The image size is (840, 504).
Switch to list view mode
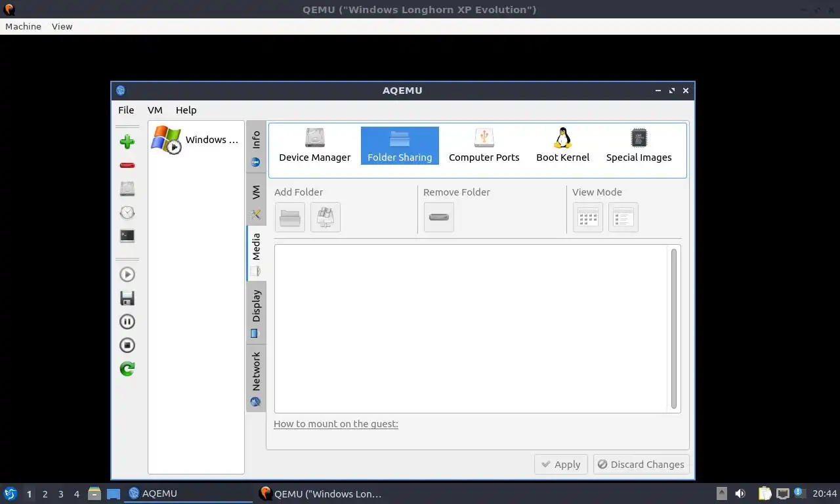(623, 217)
